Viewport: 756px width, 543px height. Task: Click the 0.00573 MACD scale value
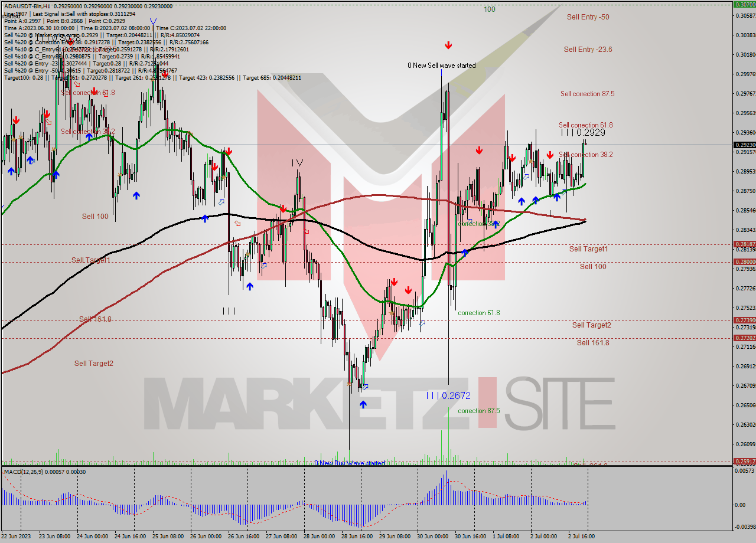click(x=745, y=471)
